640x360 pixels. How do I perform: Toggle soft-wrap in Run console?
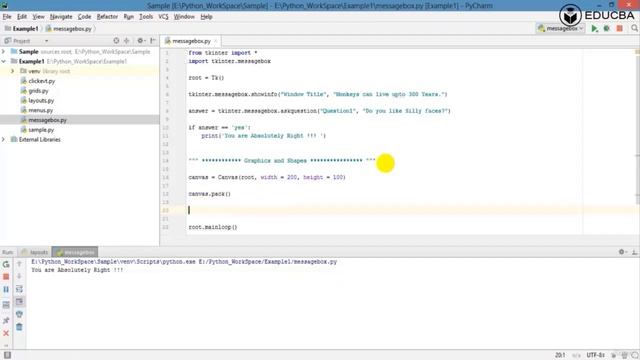[19, 289]
